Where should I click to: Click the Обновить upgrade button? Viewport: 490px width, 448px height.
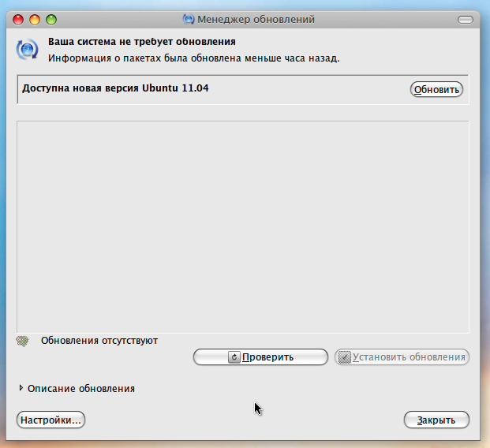436,89
